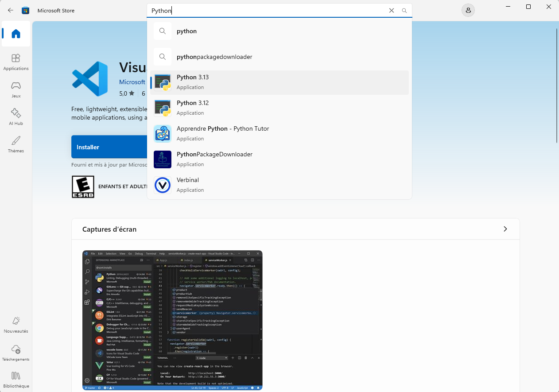Open the user profile account icon

468,10
